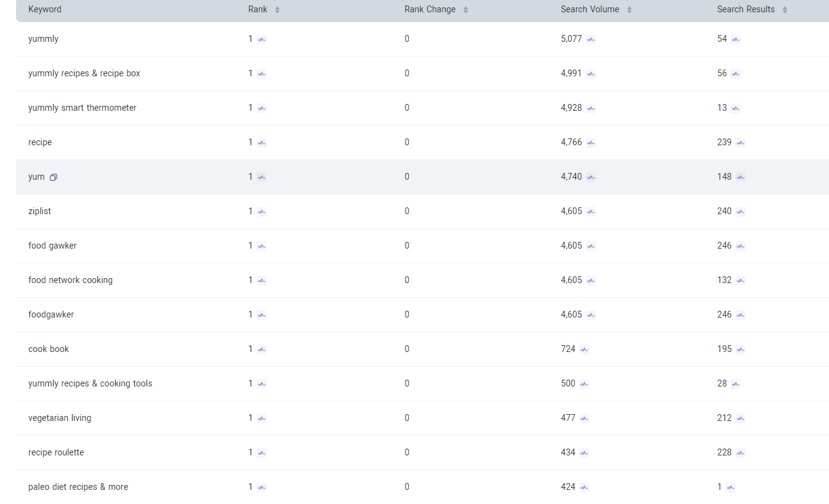Sort by Search Results column arrows
The width and height of the screenshot is (829, 504).
(785, 10)
